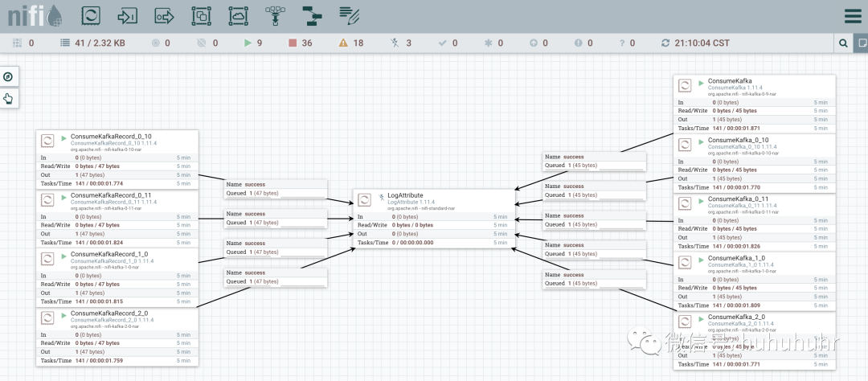Select the ConsumeKafkaRecord_0_10 processor title
Screen dimensions: 868x381
tap(111, 136)
